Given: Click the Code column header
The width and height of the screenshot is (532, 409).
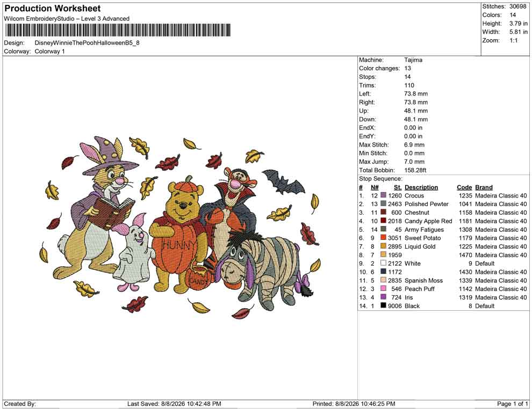Looking at the screenshot, I should 464,187.
